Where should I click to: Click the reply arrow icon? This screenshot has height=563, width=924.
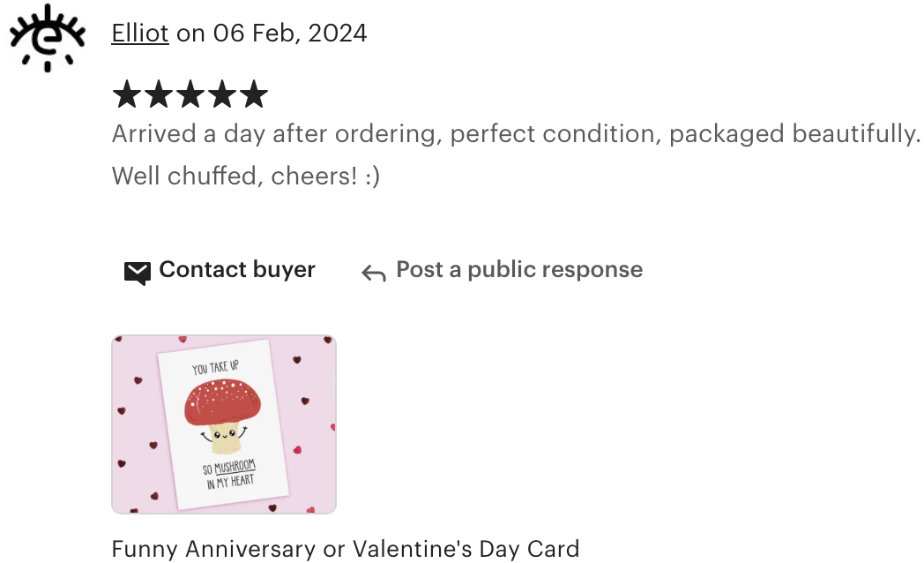pyautogui.click(x=374, y=273)
